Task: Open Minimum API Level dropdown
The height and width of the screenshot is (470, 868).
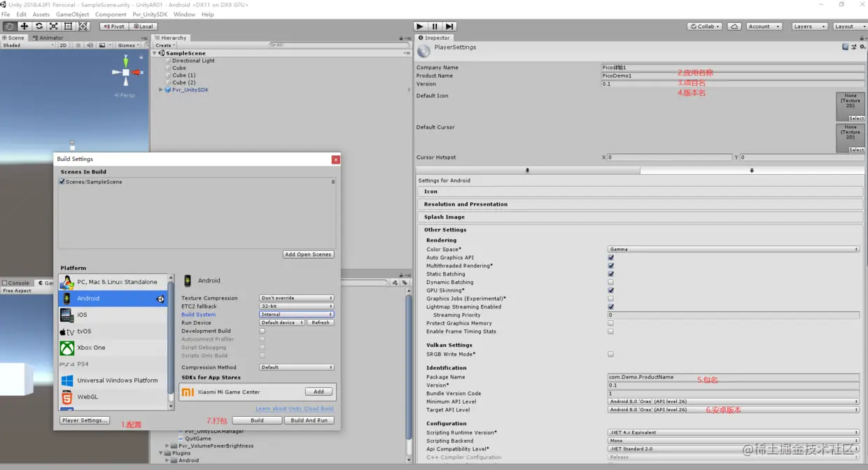Action: 733,401
